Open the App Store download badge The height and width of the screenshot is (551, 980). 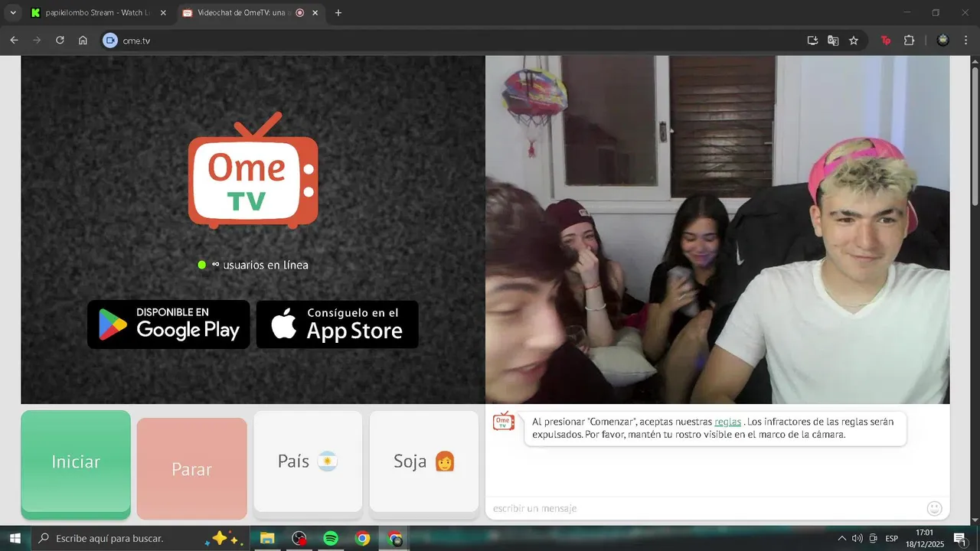(x=337, y=324)
